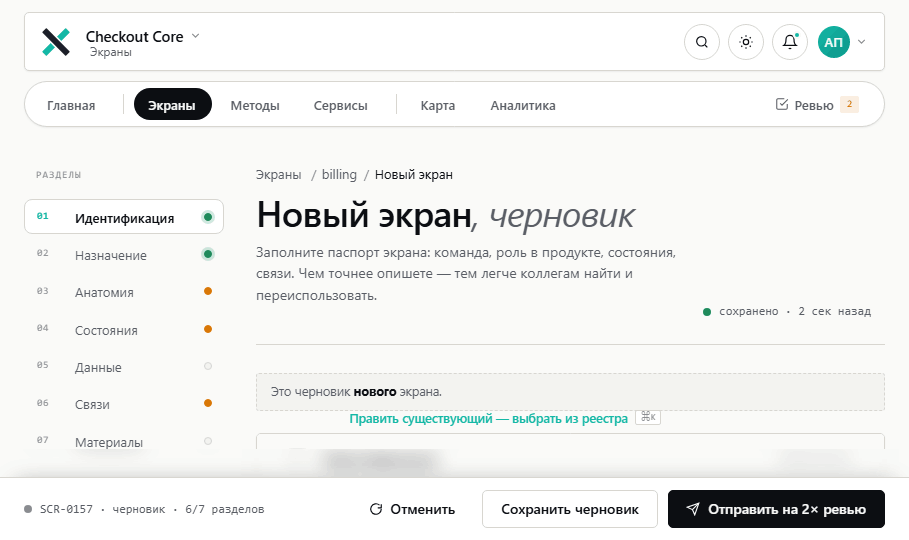Click the РАЗДЕЛЫ sidebar heading
The width and height of the screenshot is (909, 540).
[59, 175]
